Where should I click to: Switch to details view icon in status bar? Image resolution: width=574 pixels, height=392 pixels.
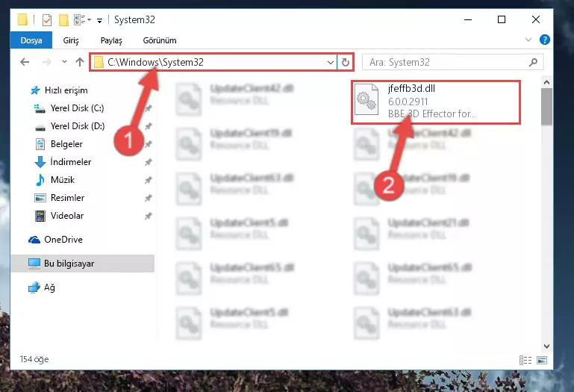[x=525, y=360]
